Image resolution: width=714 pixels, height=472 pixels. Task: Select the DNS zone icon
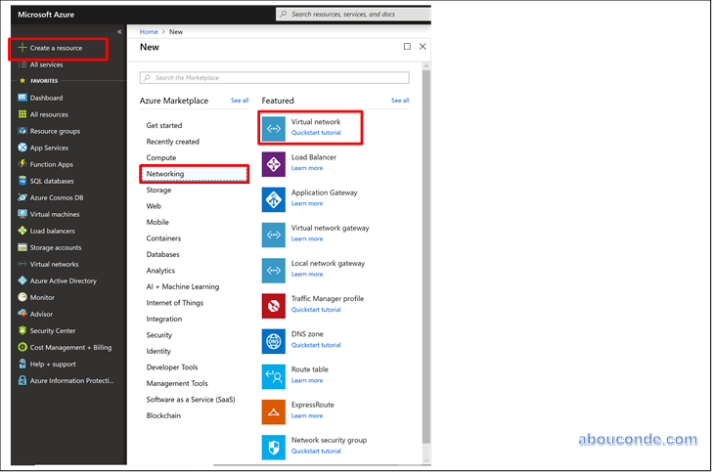click(x=274, y=340)
